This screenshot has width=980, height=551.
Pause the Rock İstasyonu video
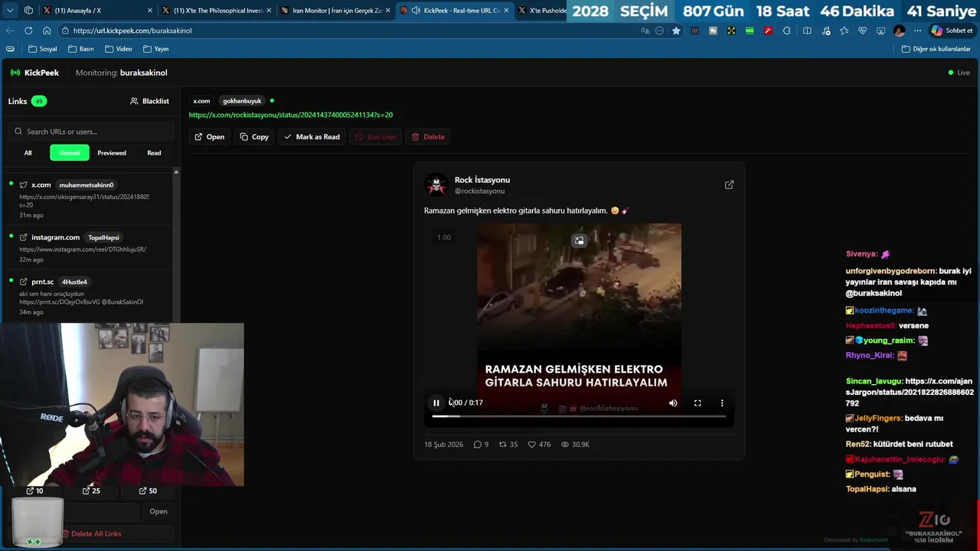tap(436, 403)
